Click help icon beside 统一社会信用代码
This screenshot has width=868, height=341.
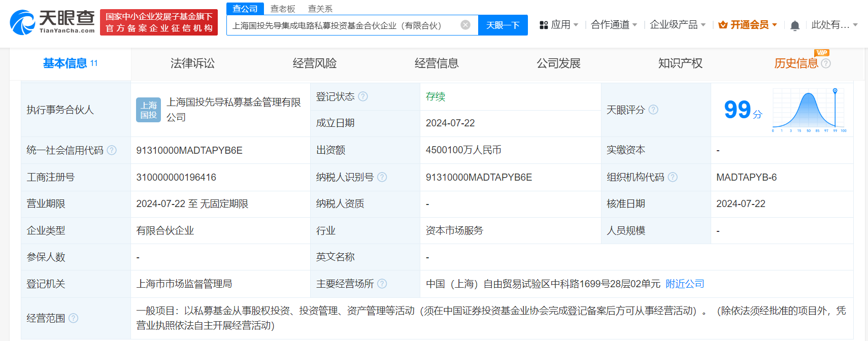click(112, 150)
